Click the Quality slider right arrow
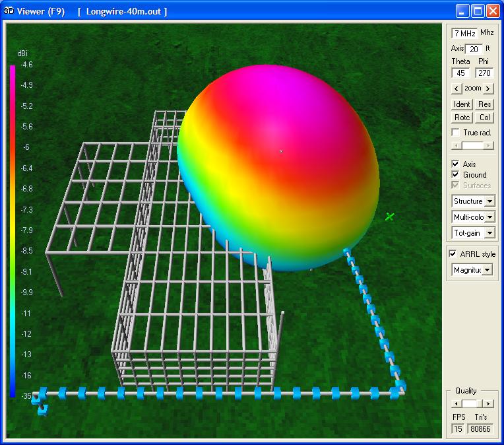 489,403
